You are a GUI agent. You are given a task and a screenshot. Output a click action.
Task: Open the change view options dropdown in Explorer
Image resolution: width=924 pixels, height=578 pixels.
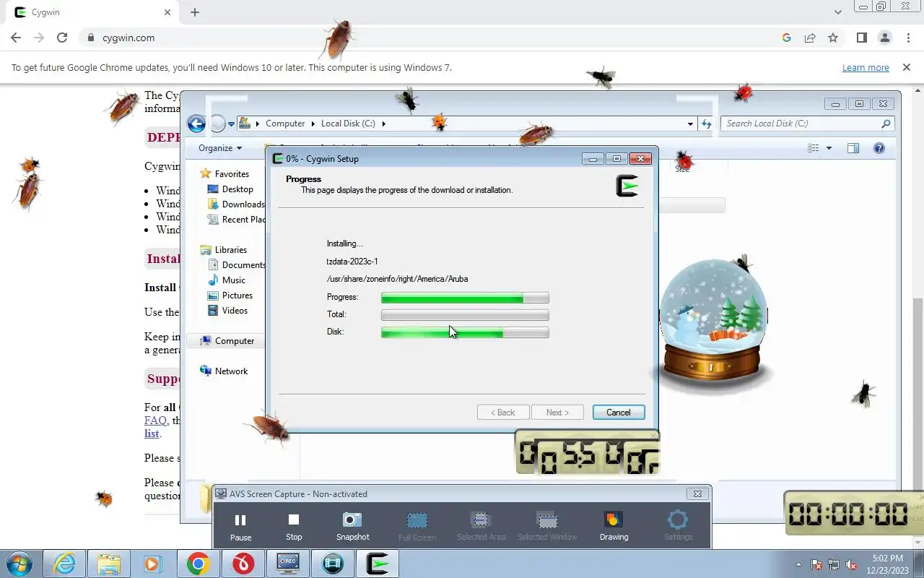[829, 148]
